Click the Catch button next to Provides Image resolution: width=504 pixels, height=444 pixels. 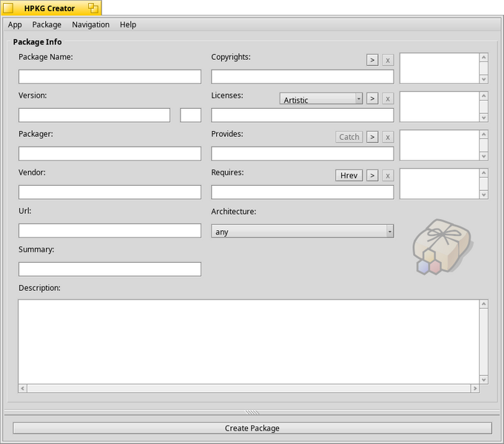pyautogui.click(x=349, y=137)
